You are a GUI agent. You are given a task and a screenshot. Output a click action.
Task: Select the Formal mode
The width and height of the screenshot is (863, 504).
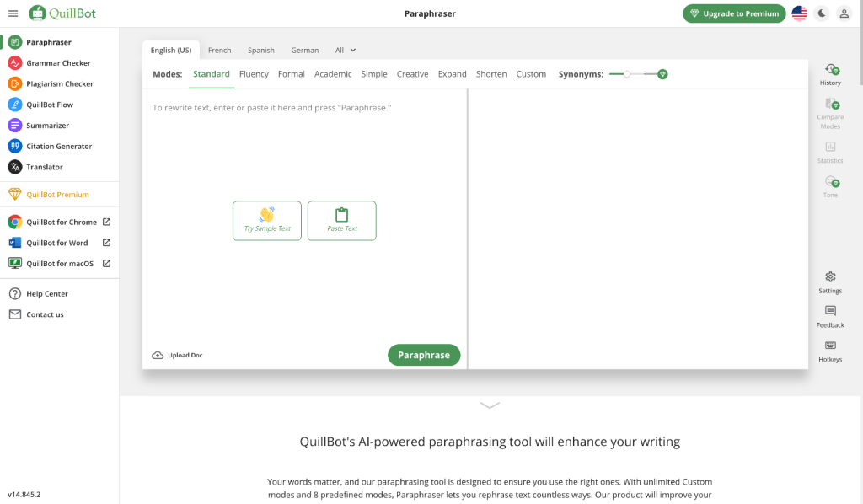click(x=291, y=74)
